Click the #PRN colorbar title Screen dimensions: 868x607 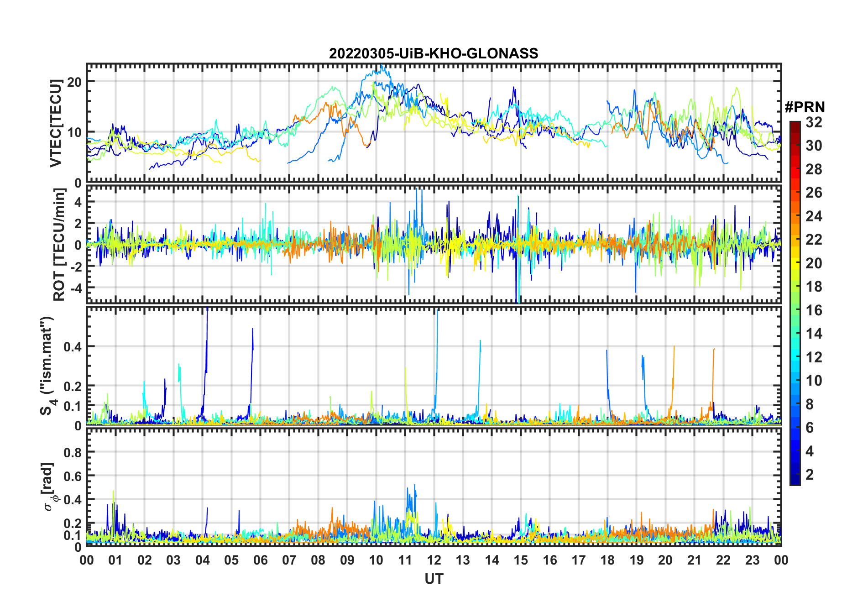tap(805, 107)
